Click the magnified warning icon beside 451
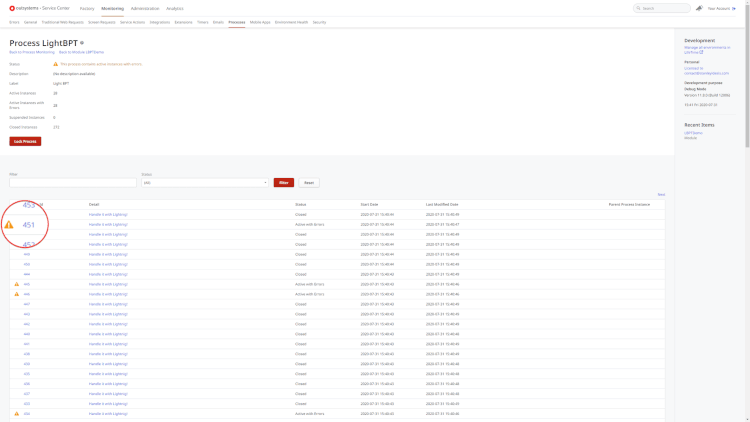Image resolution: width=750 pixels, height=422 pixels. tap(9, 225)
